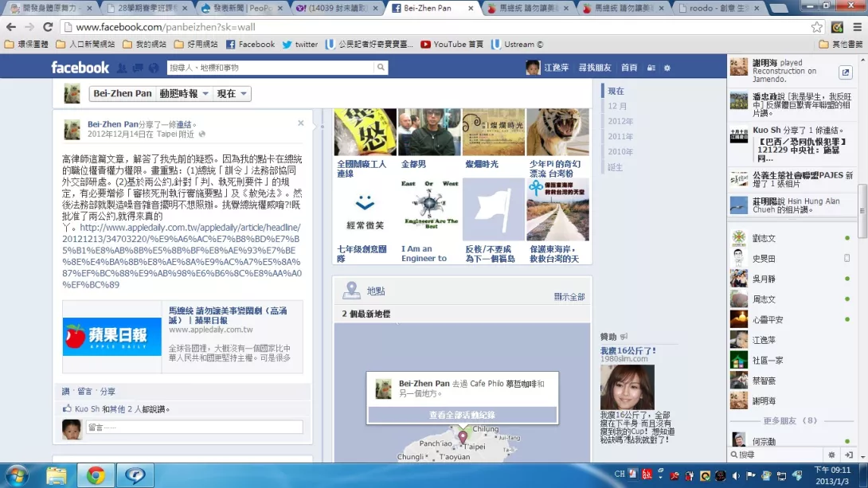Viewport: 868px width, 488px height.
Task: Open friend requests icon in Facebook header
Action: (122, 68)
